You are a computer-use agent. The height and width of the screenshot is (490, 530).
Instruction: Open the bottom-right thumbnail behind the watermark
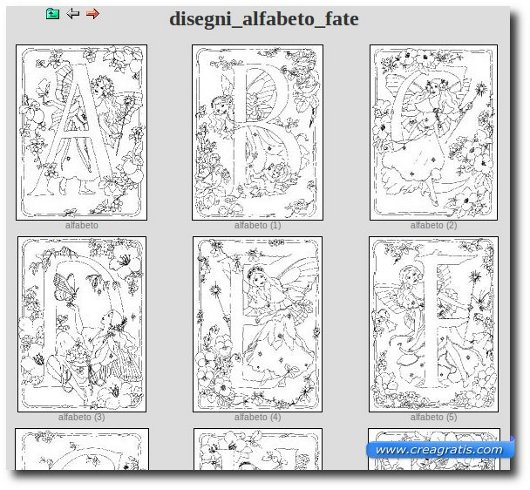point(434,435)
